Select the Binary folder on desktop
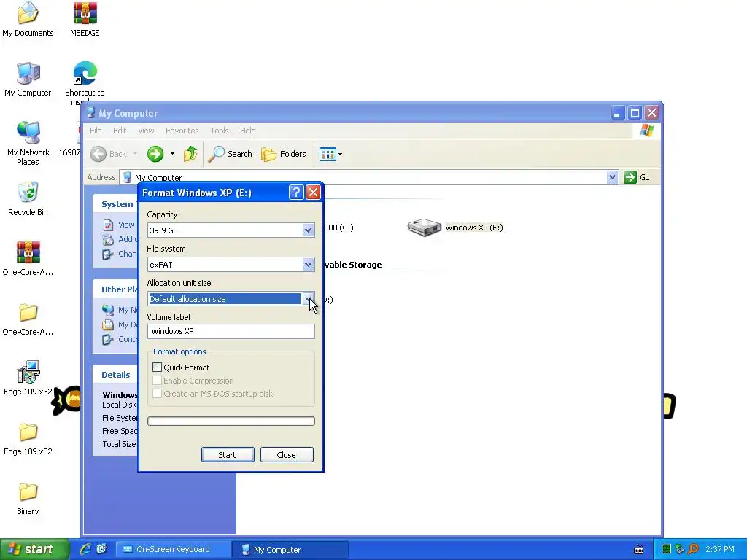This screenshot has height=560, width=747. pos(28,498)
